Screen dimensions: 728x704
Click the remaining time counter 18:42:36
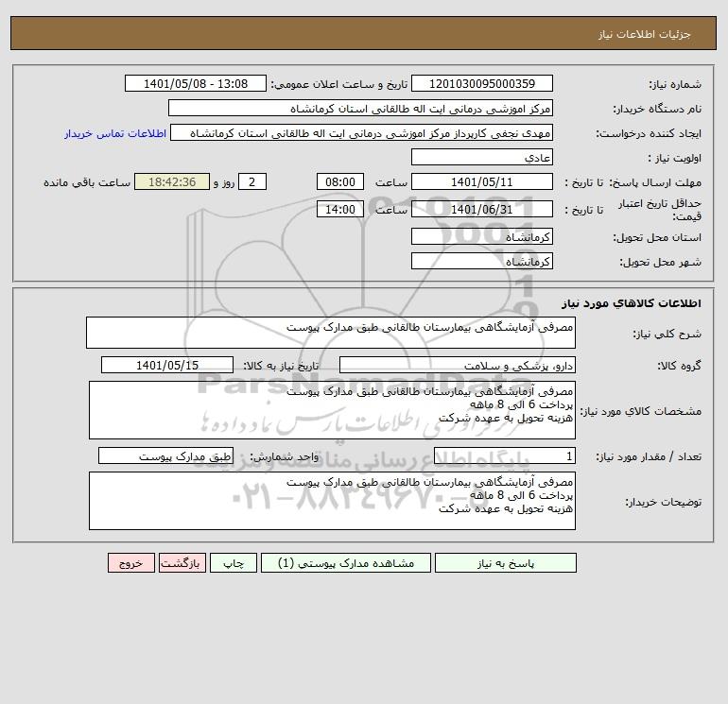(x=172, y=182)
